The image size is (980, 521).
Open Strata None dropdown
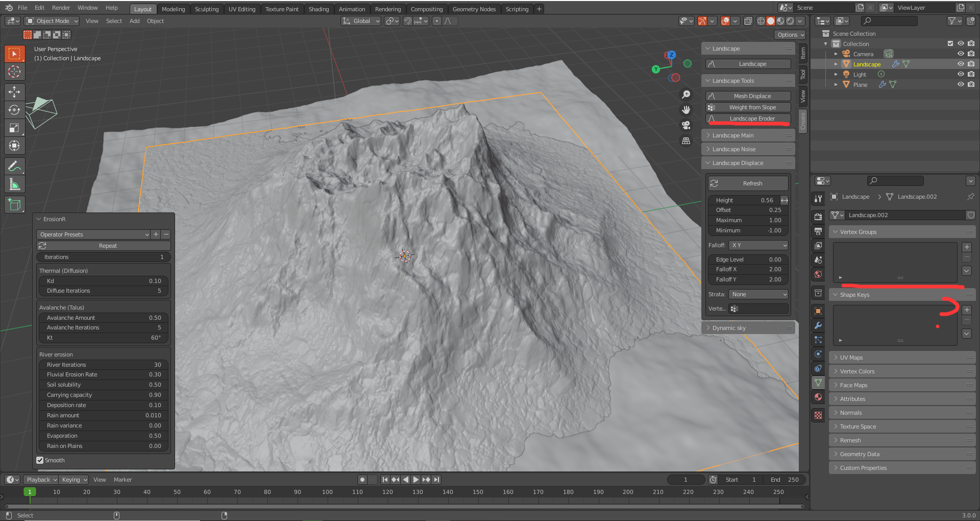point(758,294)
